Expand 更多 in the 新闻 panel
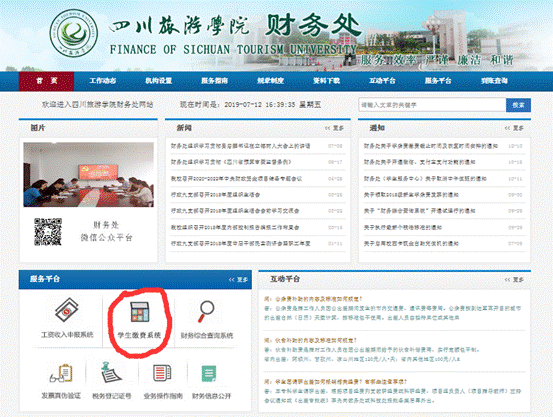Image resolution: width=553 pixels, height=417 pixels. pos(334,128)
